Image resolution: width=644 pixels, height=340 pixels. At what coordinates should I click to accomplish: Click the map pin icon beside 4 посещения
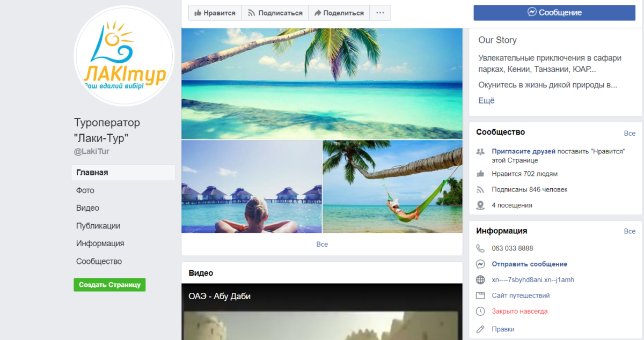coord(480,205)
